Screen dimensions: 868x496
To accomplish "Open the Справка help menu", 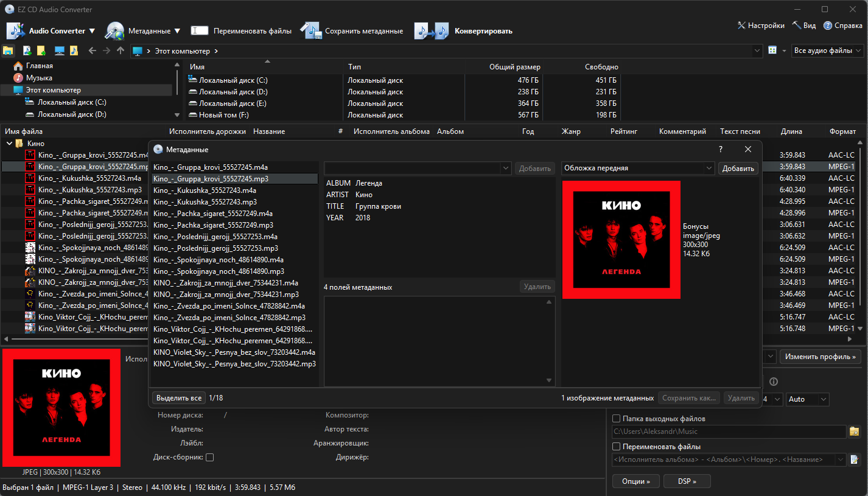I will point(842,26).
